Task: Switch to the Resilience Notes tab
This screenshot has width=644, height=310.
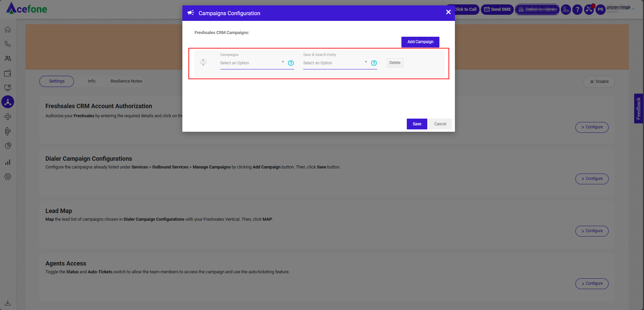Action: pyautogui.click(x=126, y=81)
